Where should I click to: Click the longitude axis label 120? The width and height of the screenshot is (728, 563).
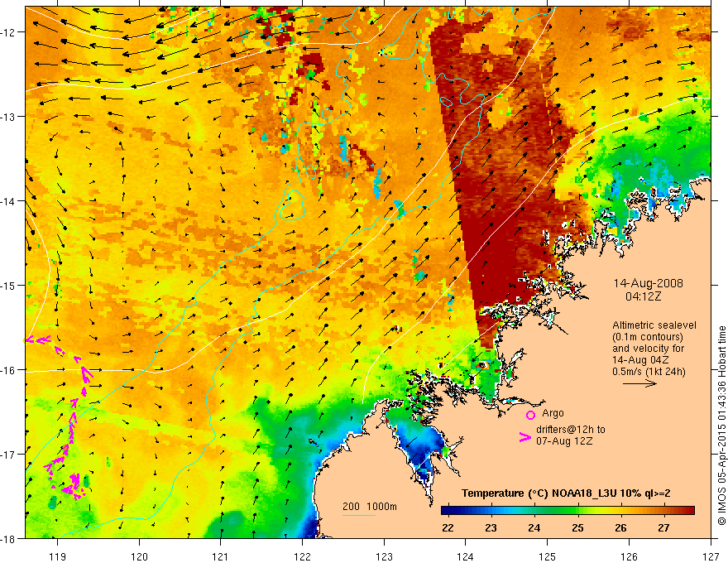pos(139,556)
